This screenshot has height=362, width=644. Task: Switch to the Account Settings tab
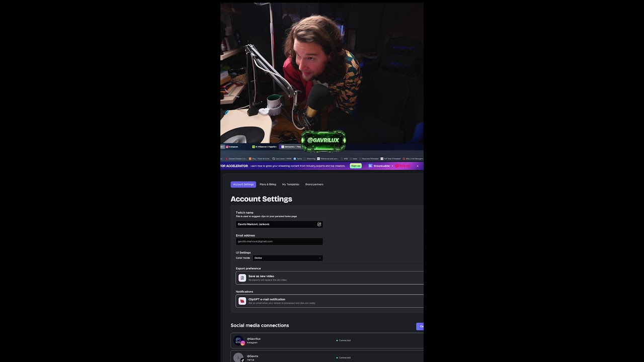pos(244,185)
